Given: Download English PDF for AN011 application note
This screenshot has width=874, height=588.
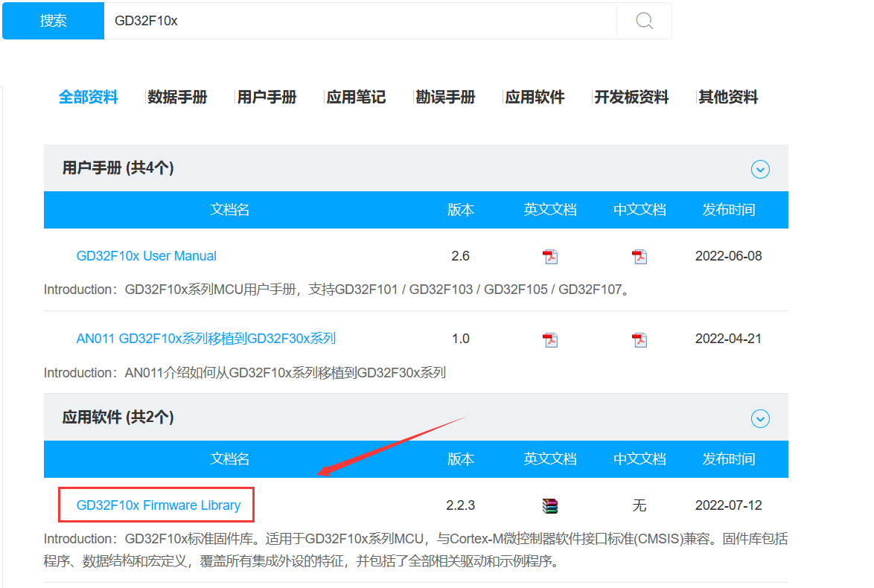Looking at the screenshot, I should click(x=549, y=339).
